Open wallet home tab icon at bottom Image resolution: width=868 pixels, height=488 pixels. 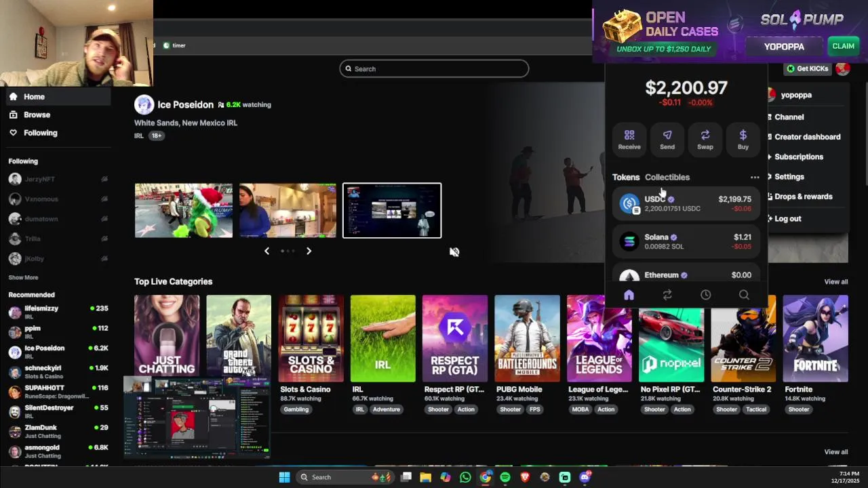pos(629,295)
